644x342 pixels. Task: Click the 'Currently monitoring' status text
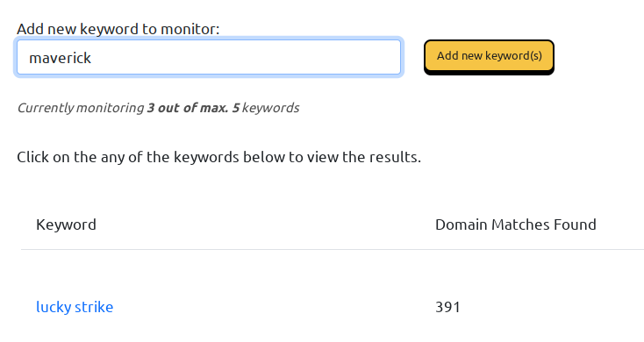click(158, 108)
